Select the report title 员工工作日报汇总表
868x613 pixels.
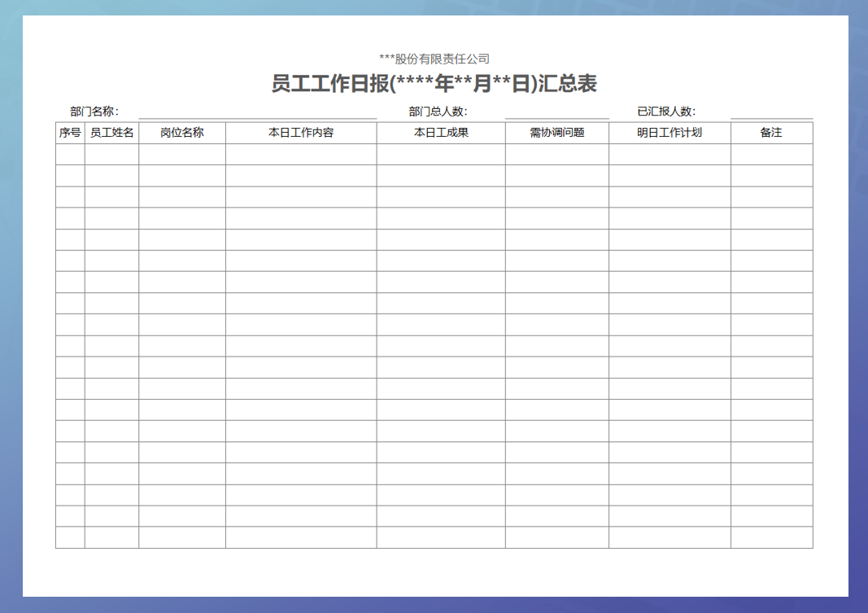tap(434, 81)
